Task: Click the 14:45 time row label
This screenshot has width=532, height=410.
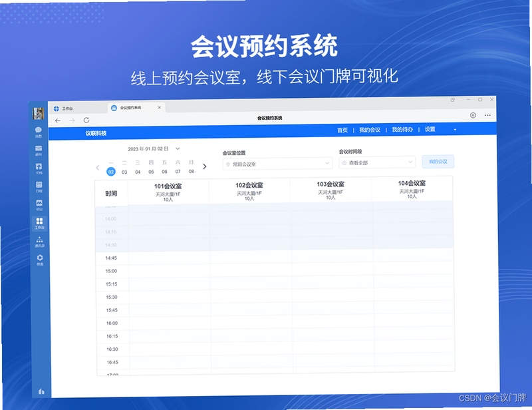Action: pyautogui.click(x=111, y=258)
